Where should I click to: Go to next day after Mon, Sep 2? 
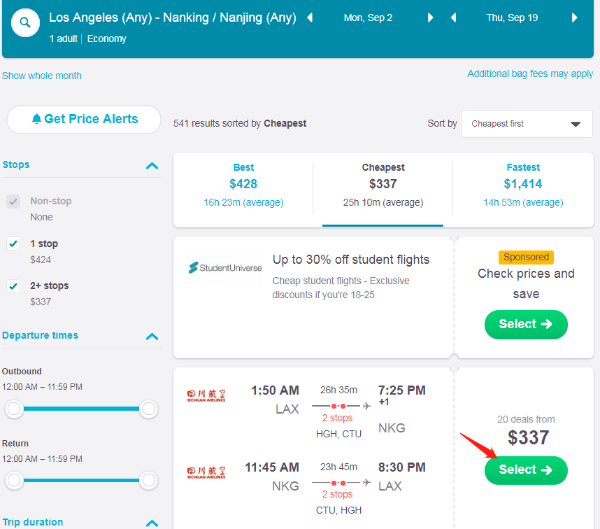point(431,18)
